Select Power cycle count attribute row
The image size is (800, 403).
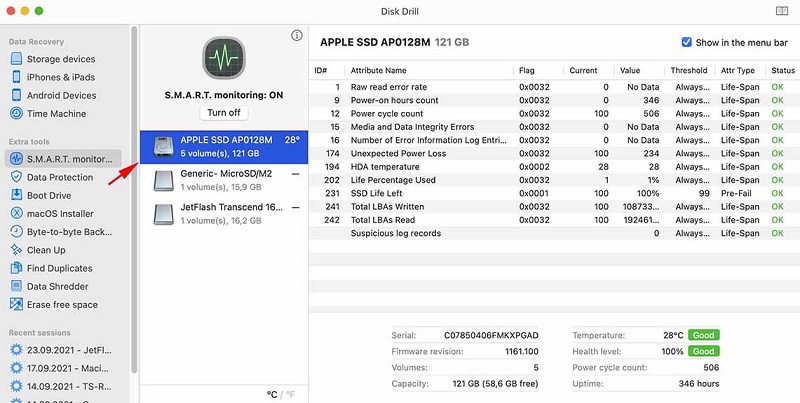(x=554, y=113)
